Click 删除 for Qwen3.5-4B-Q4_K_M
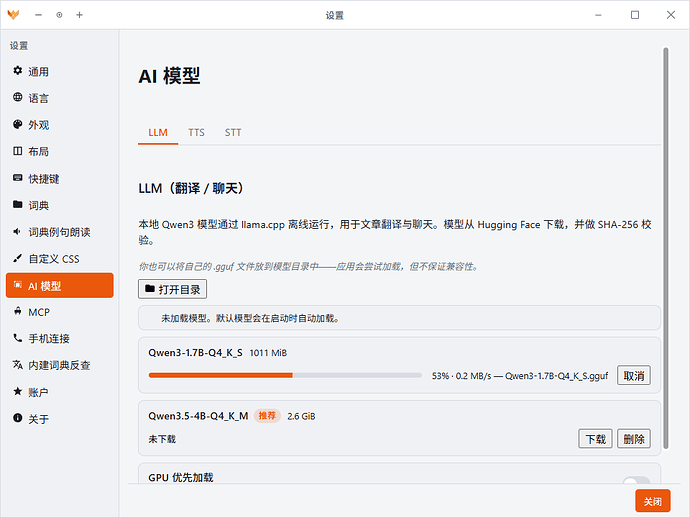The width and height of the screenshot is (690, 517). click(x=634, y=439)
